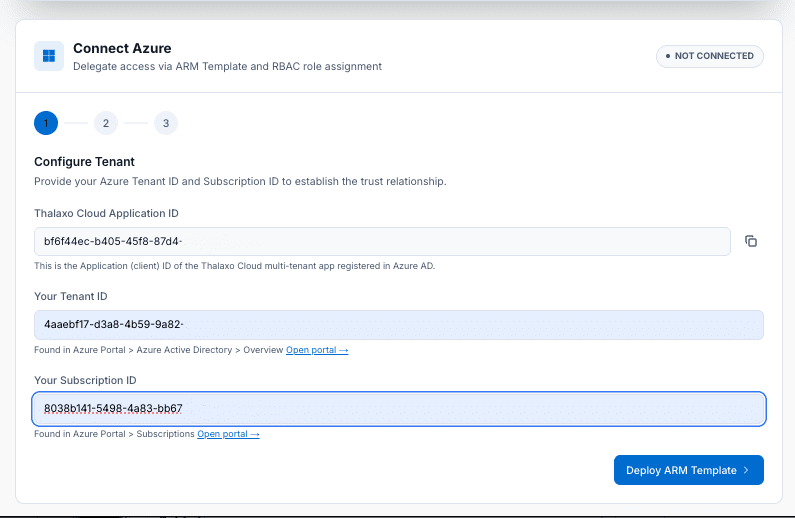Click the Configure Tenant heading
The height and width of the screenshot is (518, 795).
(84, 162)
